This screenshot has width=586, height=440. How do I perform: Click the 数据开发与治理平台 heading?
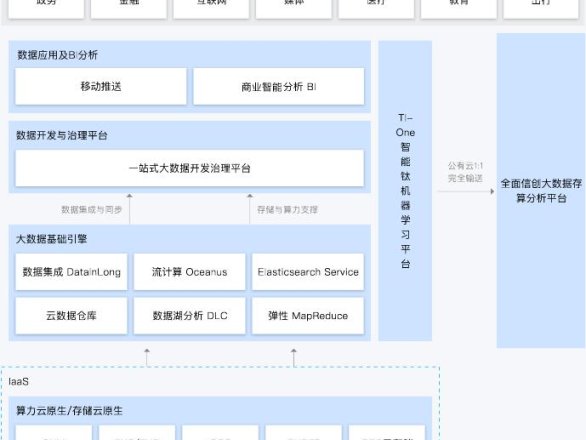tap(62, 135)
